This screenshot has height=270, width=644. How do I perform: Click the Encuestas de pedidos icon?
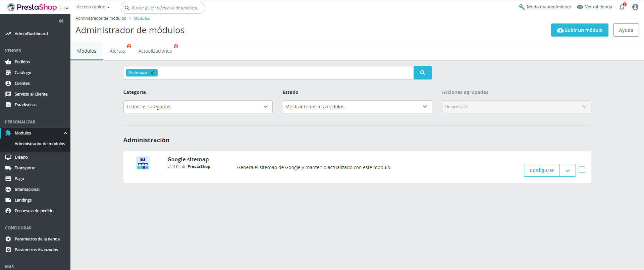(x=8, y=211)
